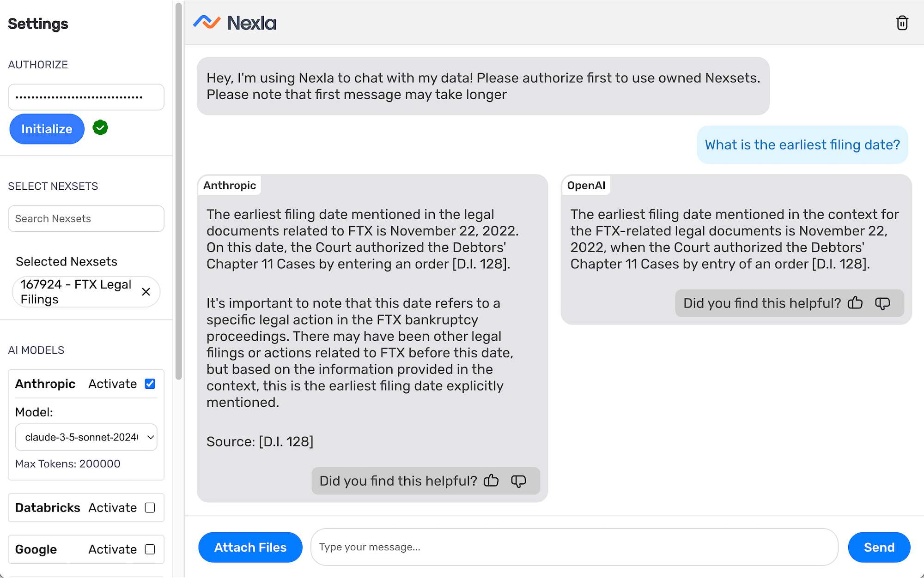Enable the Databricks Activate checkbox
924x578 pixels.
click(x=150, y=507)
